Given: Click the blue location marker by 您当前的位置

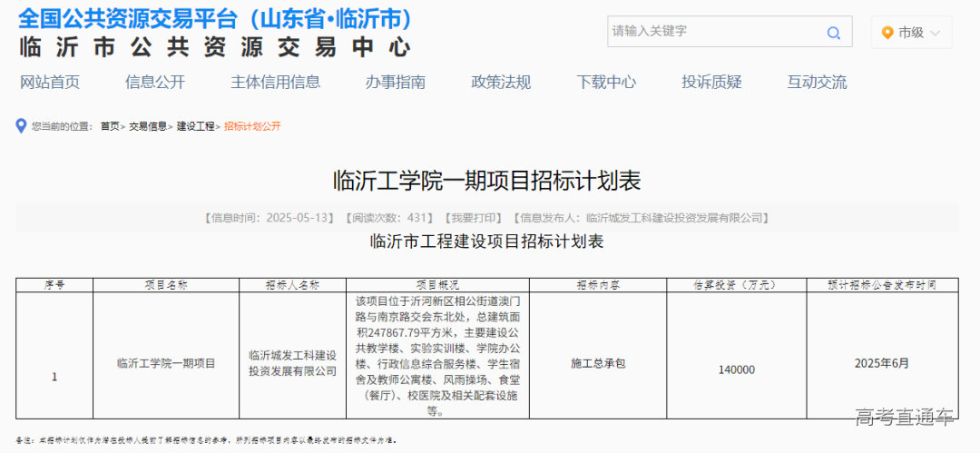Looking at the screenshot, I should coord(21,126).
